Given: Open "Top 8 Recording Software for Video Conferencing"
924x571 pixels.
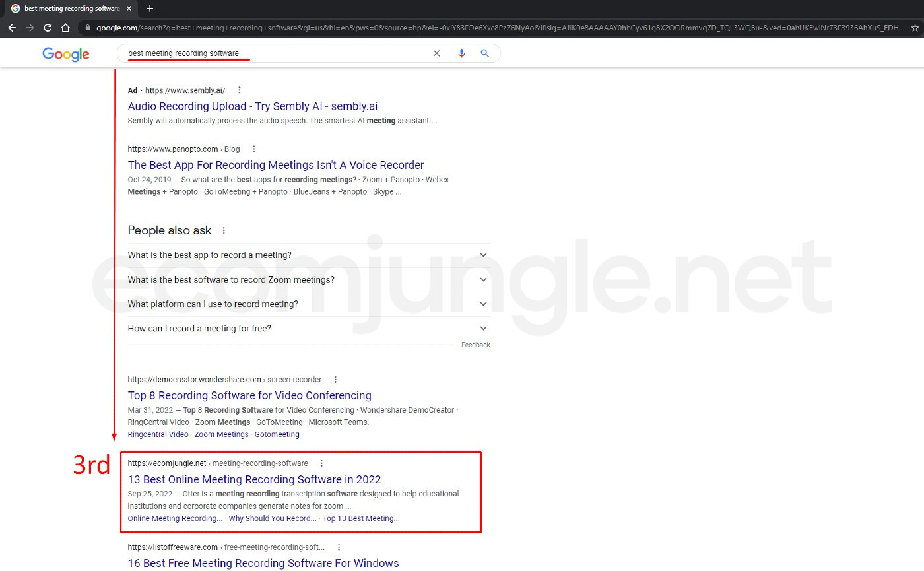Looking at the screenshot, I should click(x=249, y=395).
